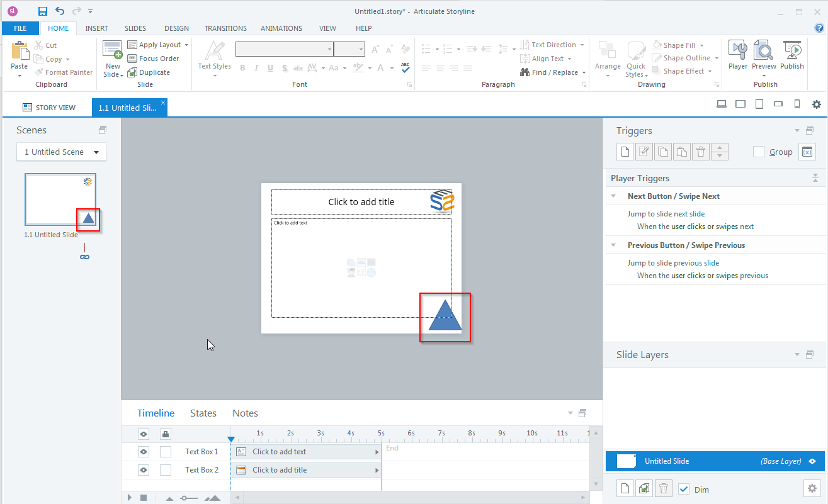The image size is (828, 504).
Task: Run the spell check
Action: [x=405, y=68]
